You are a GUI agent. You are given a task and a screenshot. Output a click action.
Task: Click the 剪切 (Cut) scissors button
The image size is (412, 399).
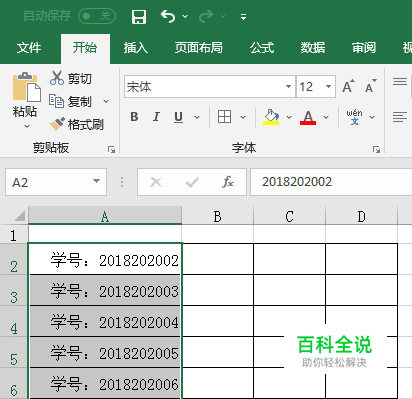(71, 78)
